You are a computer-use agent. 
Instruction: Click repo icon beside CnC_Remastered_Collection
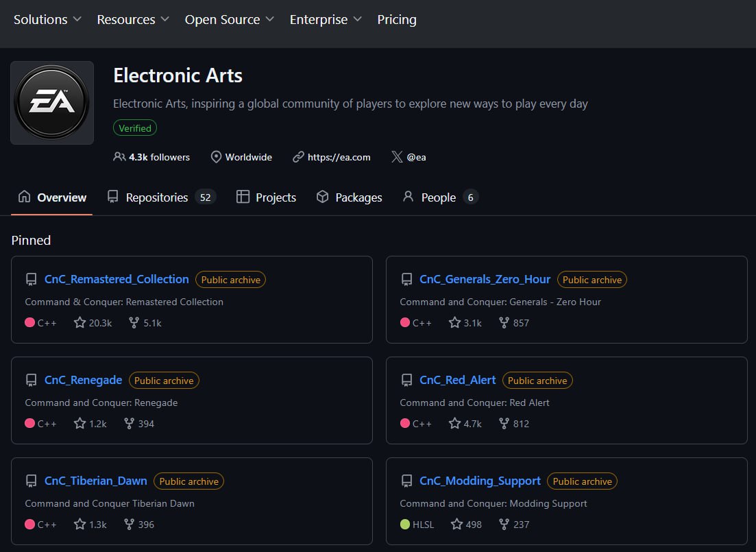(x=32, y=279)
